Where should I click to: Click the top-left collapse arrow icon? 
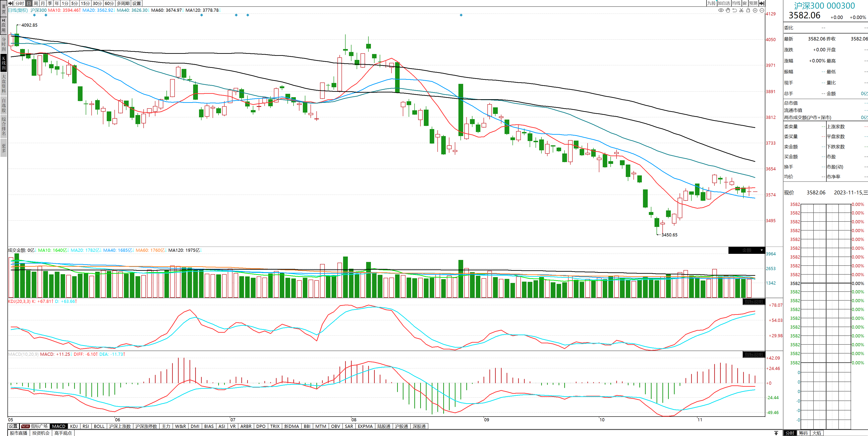(x=11, y=3)
